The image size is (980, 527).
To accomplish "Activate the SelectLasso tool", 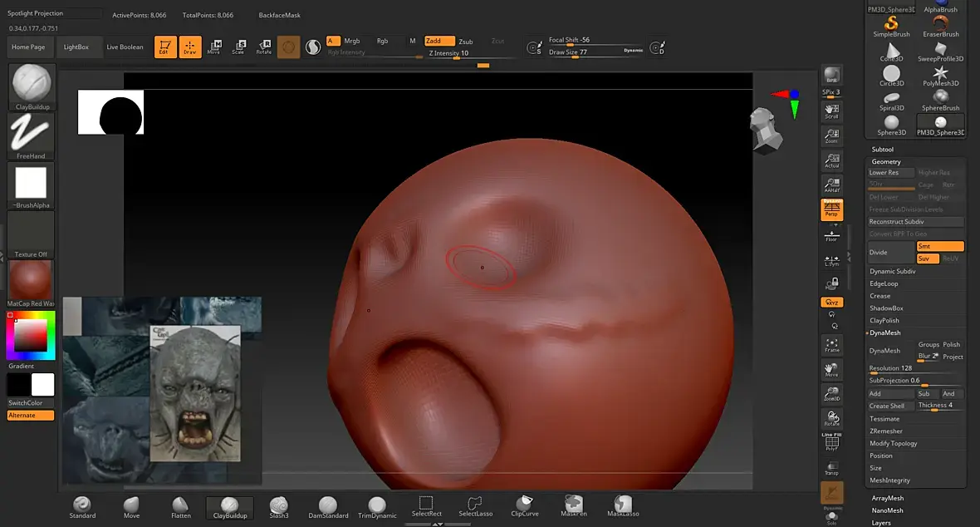I will [x=475, y=507].
